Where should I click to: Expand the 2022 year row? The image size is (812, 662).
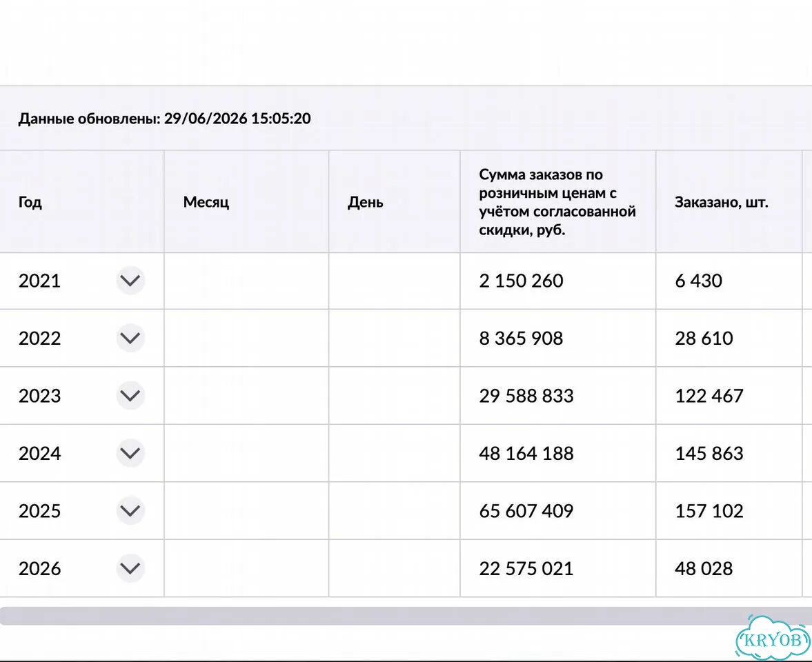point(130,338)
